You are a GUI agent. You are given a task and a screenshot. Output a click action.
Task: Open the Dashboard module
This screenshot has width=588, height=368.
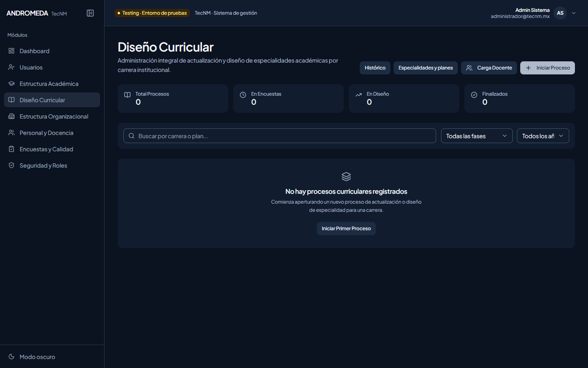(52, 51)
